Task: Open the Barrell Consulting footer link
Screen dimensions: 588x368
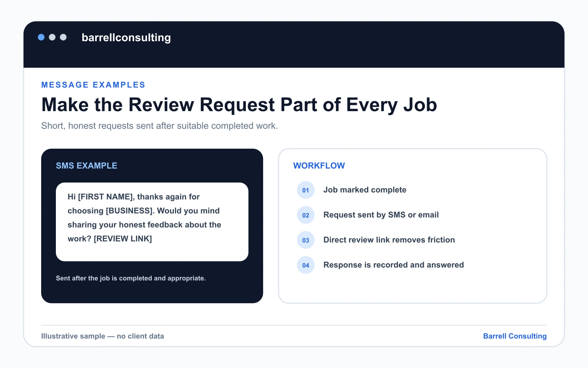Action: pyautogui.click(x=515, y=336)
